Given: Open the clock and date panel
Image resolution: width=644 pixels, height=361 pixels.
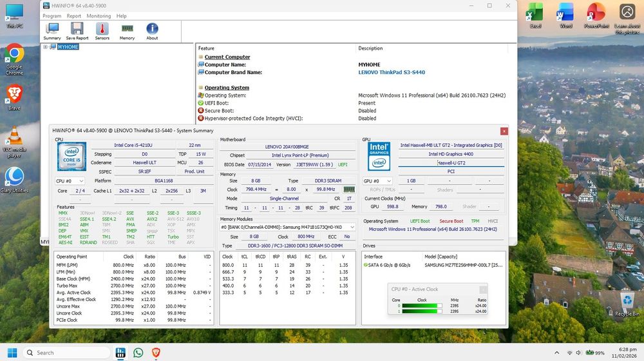Looking at the screenshot, I should pyautogui.click(x=624, y=353).
